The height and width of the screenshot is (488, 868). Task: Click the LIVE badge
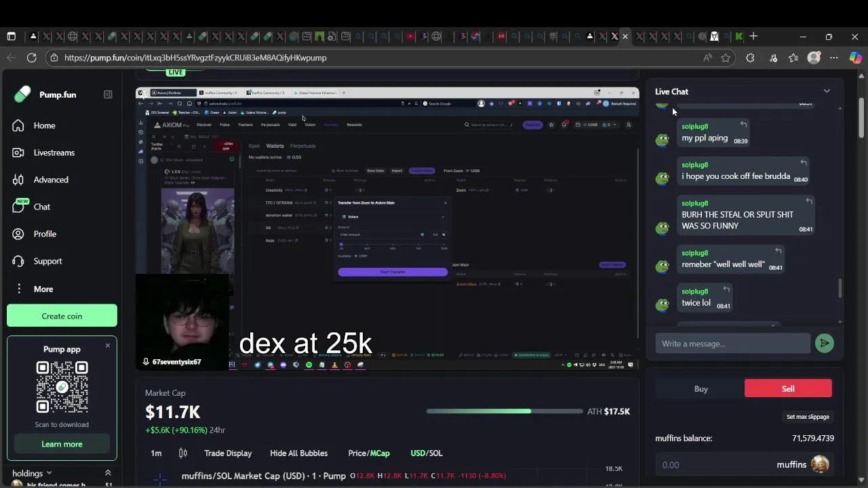pyautogui.click(x=176, y=72)
